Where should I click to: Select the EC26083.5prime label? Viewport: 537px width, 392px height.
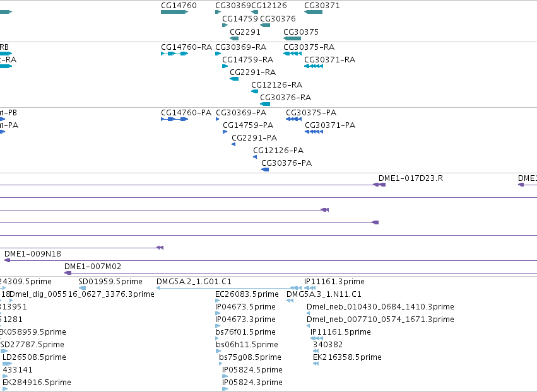[247, 294]
